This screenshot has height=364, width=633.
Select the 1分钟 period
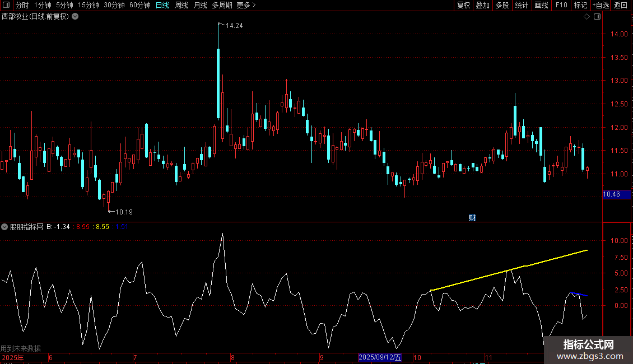43,5
